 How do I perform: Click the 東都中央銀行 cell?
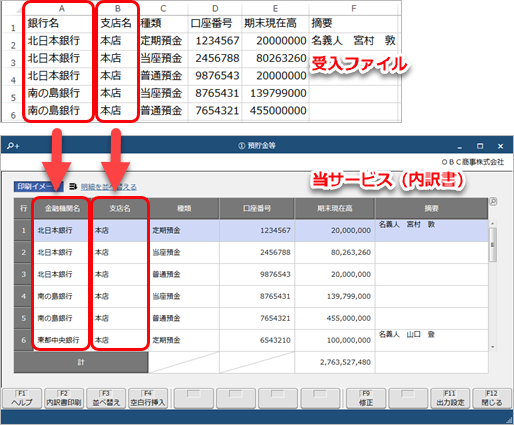point(62,340)
